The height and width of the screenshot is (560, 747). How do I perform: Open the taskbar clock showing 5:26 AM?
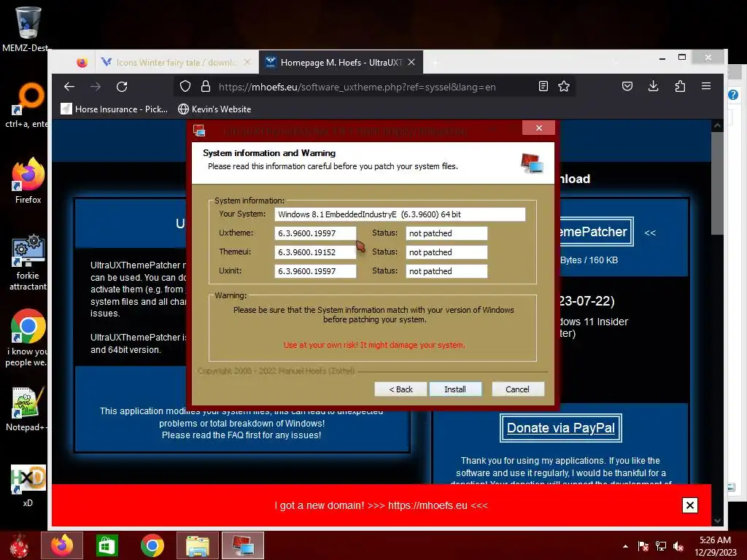(x=715, y=546)
